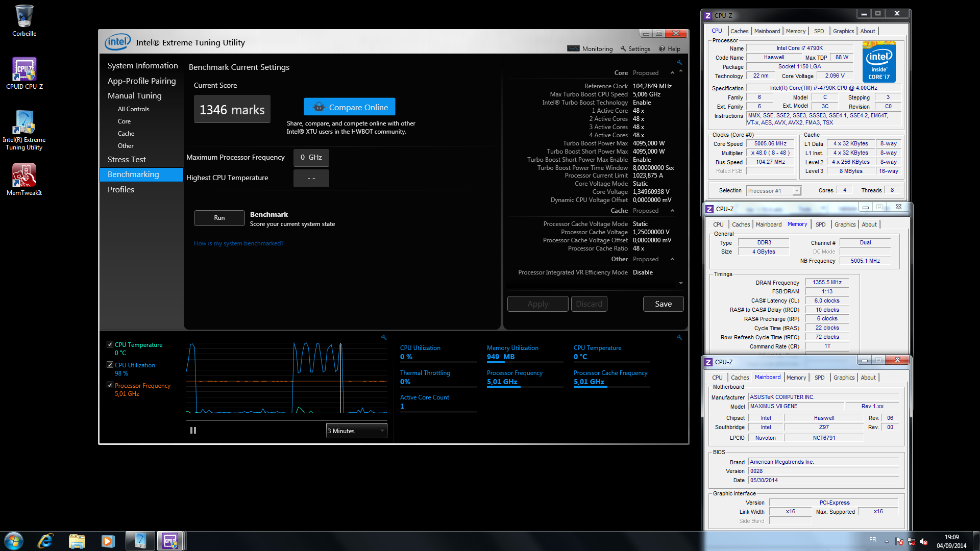
Task: Collapse the Core settings section
Action: click(x=672, y=73)
